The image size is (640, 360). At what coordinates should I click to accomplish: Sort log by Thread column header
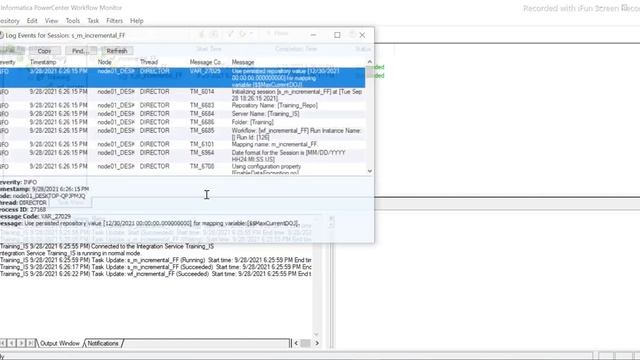pyautogui.click(x=149, y=62)
